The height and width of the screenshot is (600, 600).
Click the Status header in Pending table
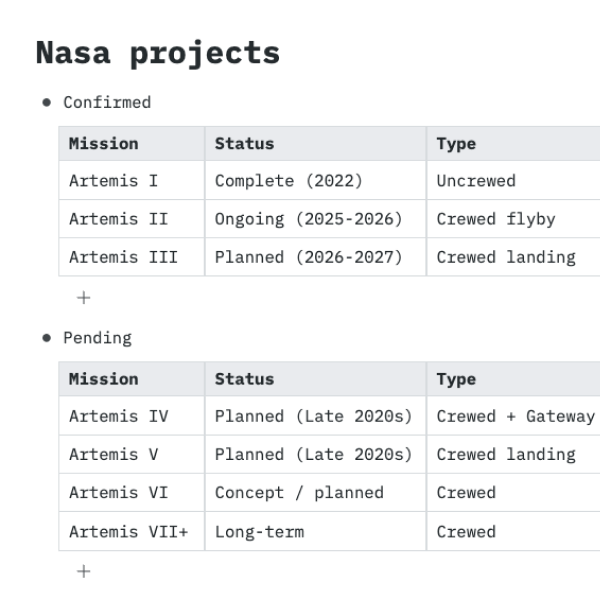point(316,379)
